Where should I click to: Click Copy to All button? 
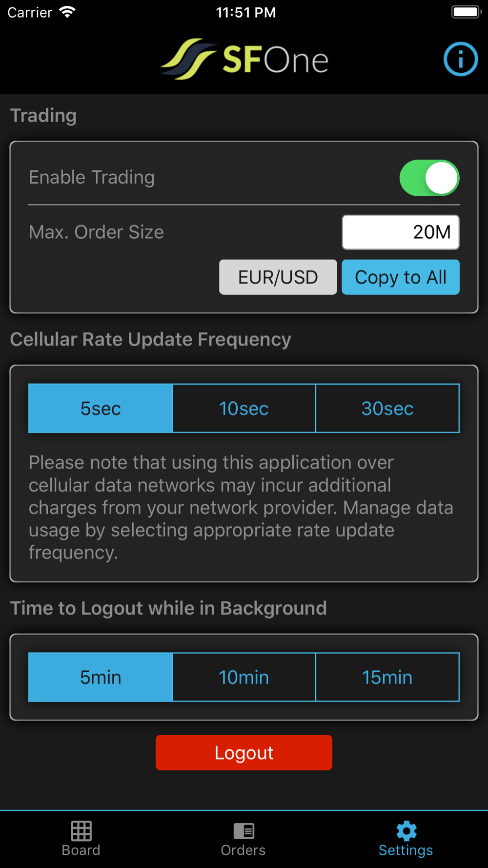coord(401,277)
